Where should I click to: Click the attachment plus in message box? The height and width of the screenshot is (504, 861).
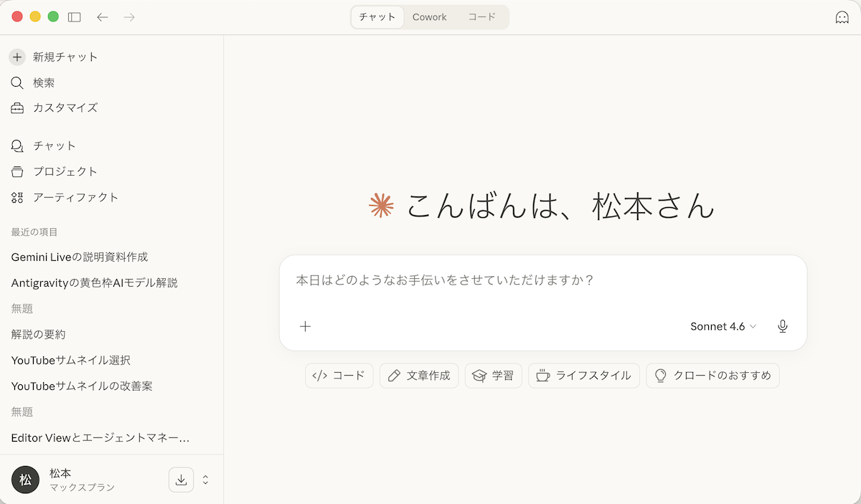pyautogui.click(x=306, y=326)
